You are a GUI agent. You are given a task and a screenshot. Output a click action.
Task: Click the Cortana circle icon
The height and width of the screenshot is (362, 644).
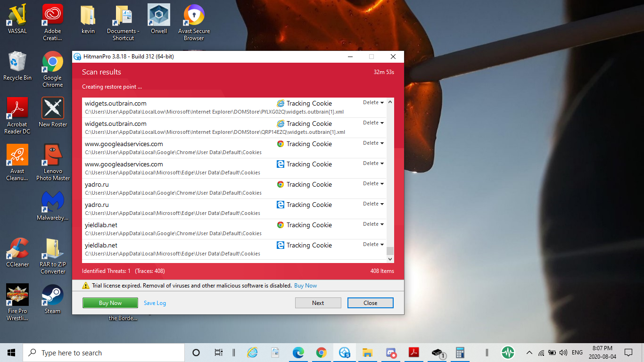point(196,353)
